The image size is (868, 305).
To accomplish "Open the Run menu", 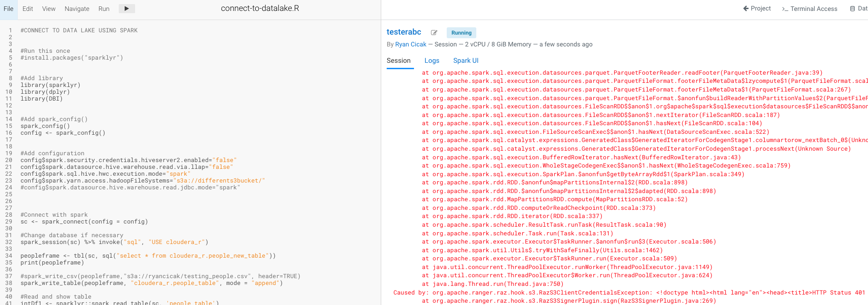I will (104, 9).
